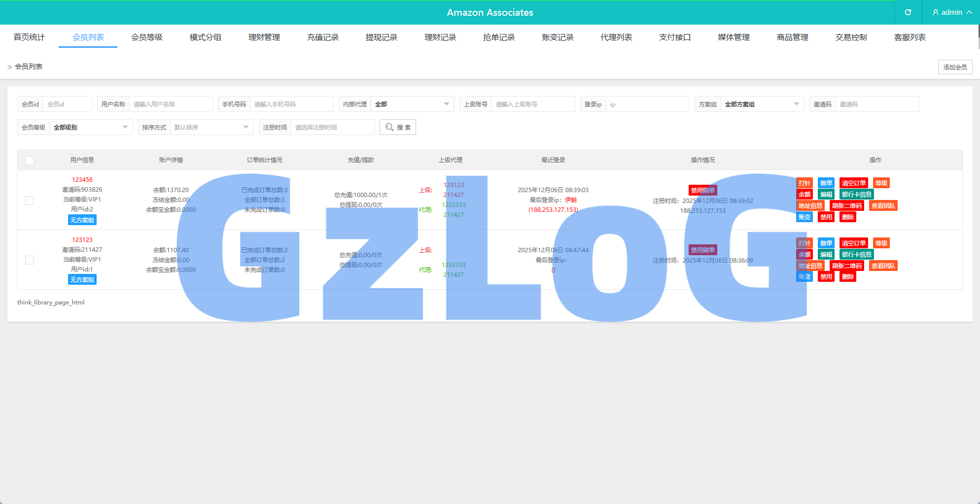Click 删除 for user 123123

click(847, 277)
